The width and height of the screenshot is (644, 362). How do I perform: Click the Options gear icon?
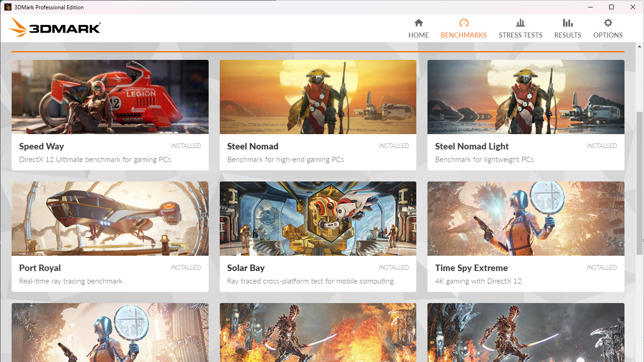(x=608, y=23)
